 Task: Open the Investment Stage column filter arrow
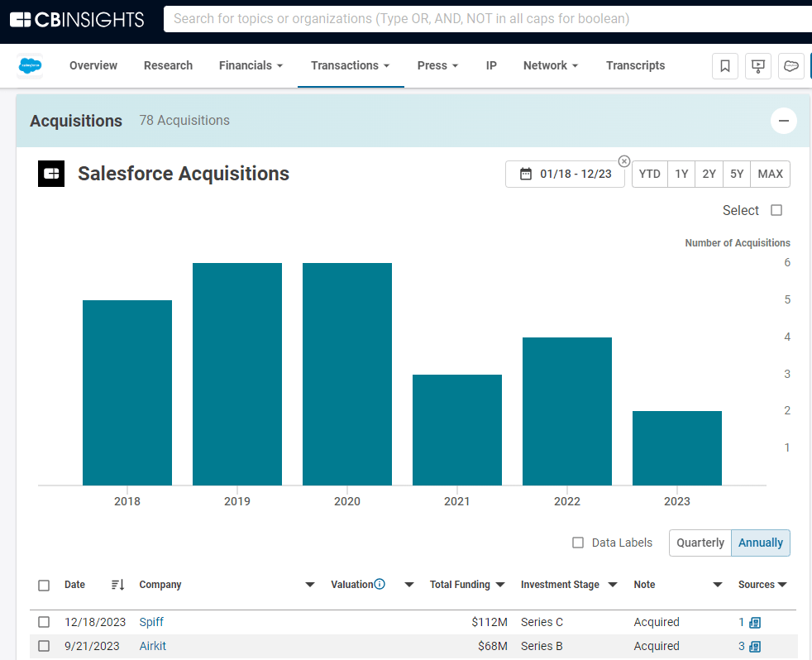[613, 585]
